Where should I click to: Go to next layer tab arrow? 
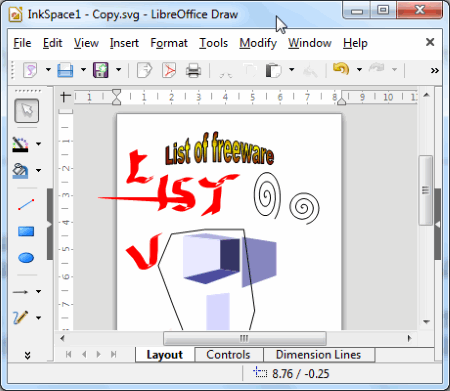(x=99, y=354)
